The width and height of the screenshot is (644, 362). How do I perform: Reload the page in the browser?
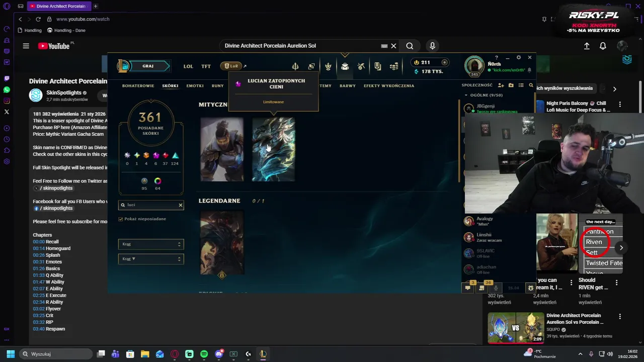(x=38, y=19)
